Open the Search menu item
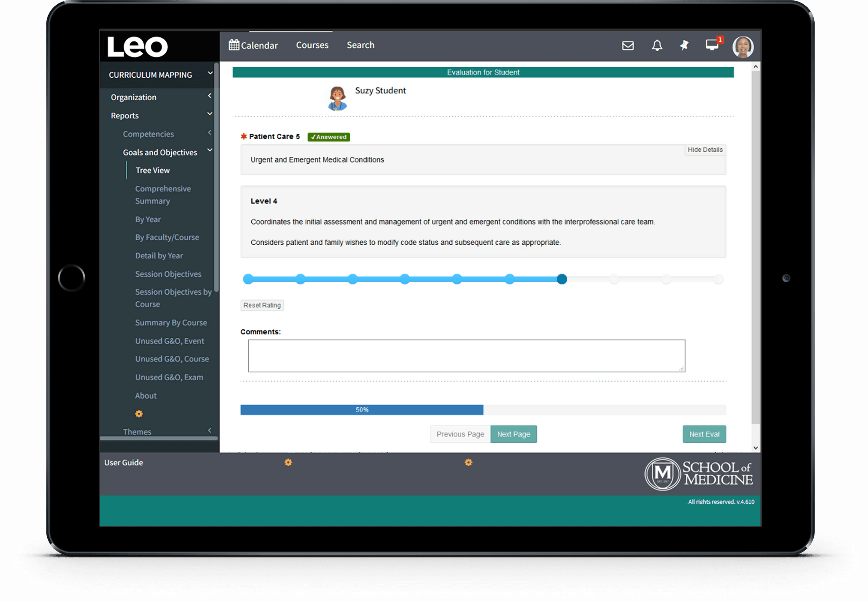 (360, 45)
